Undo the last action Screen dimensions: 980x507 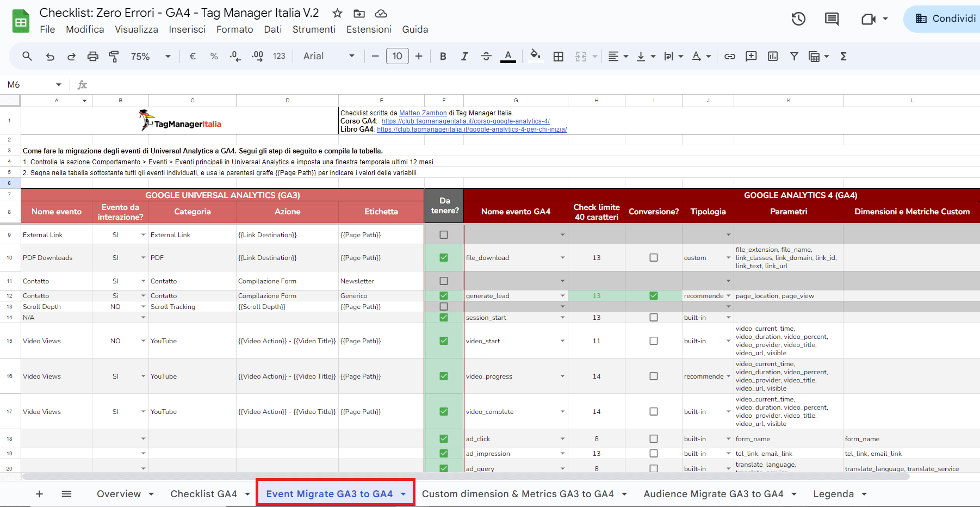[x=50, y=56]
